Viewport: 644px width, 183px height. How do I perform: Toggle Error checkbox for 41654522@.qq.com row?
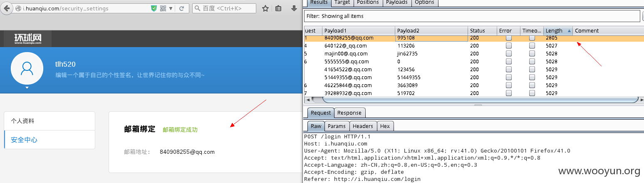click(509, 70)
